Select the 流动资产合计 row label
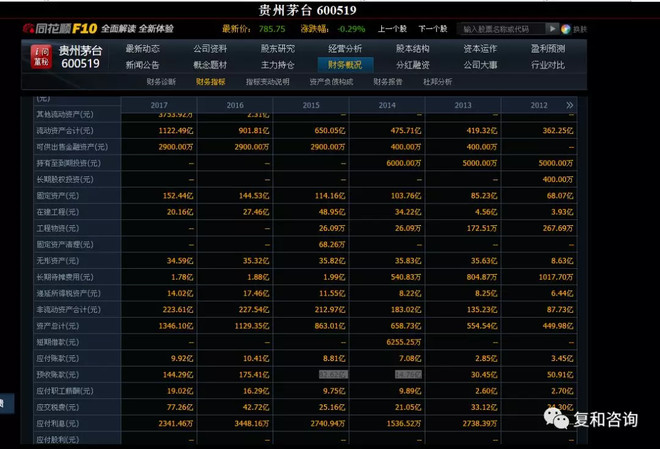Viewport: 660px width, 449px height. pyautogui.click(x=64, y=131)
